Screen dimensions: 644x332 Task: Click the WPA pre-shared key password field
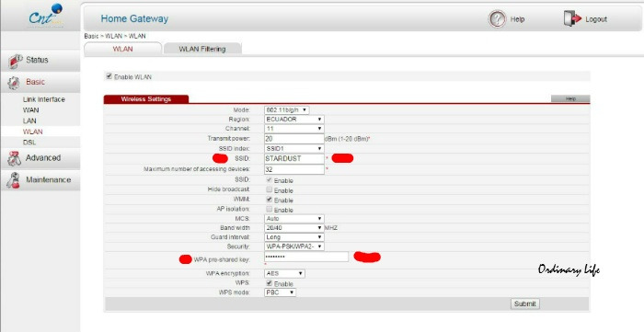[x=306, y=257]
